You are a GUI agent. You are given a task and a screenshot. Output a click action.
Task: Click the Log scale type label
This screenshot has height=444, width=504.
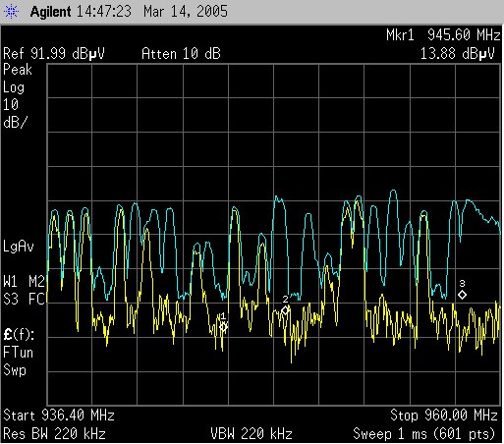coord(14,87)
